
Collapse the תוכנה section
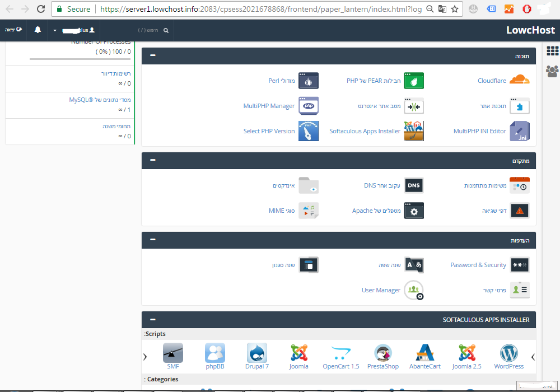pos(153,56)
